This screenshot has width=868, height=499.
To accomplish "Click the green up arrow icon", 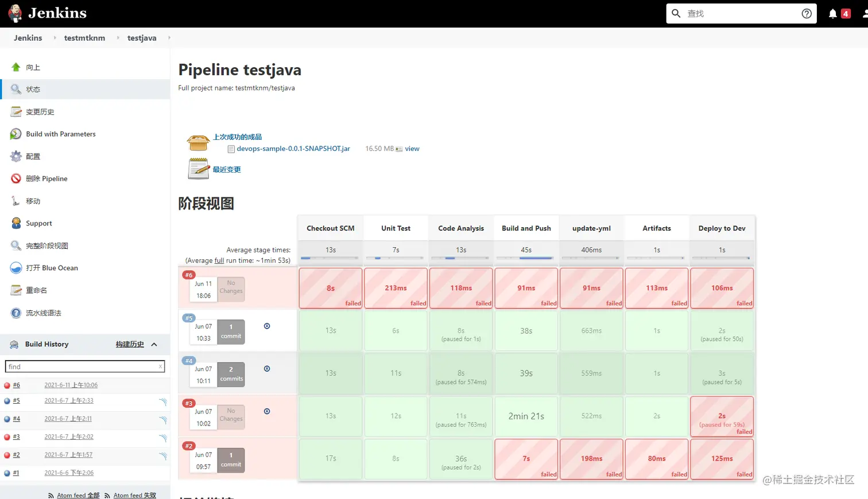I will (x=16, y=67).
